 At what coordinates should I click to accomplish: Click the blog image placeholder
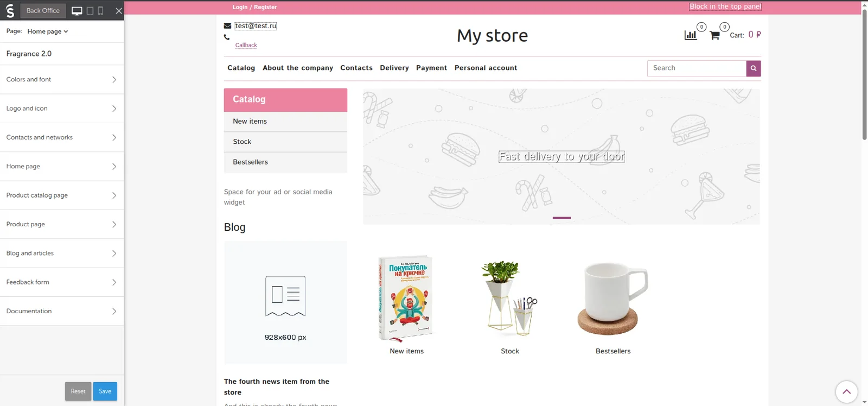(285, 302)
